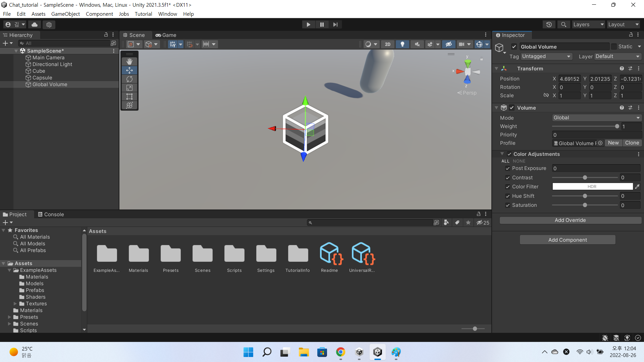644x362 pixels.
Task: Toggle 2D scene view mode
Action: click(x=387, y=44)
